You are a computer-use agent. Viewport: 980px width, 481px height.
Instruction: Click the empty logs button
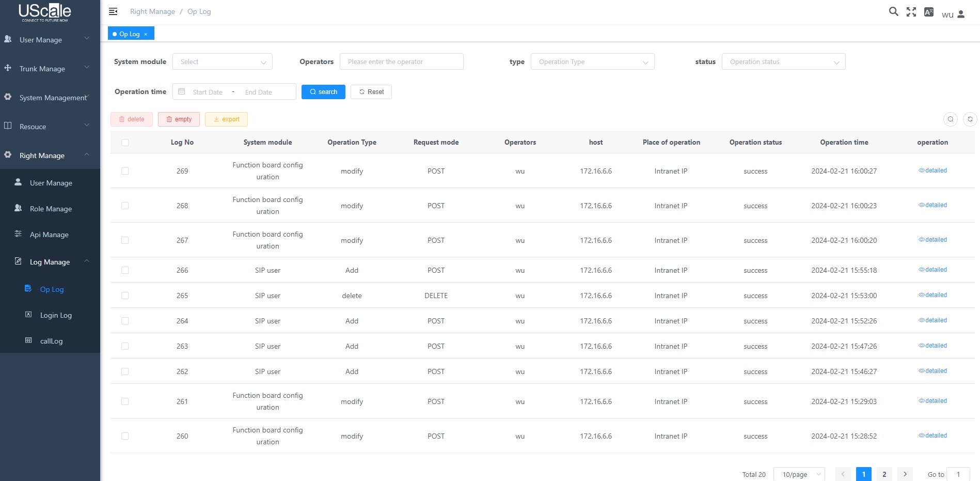(179, 119)
